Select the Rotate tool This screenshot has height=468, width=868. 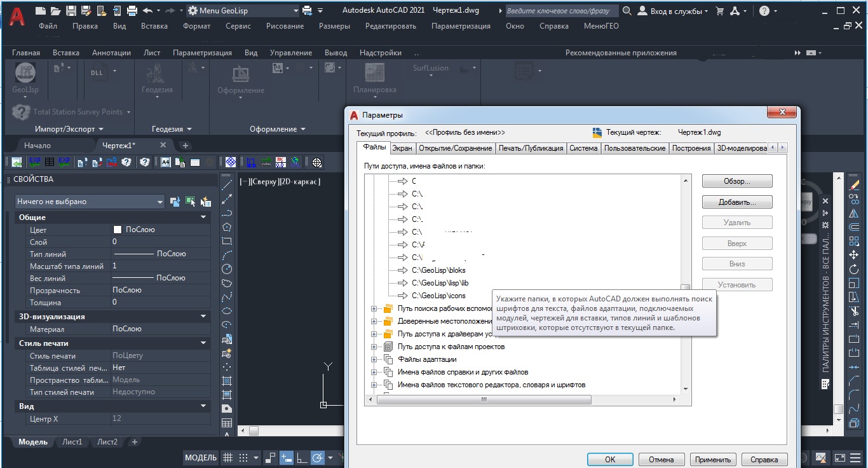[x=854, y=270]
